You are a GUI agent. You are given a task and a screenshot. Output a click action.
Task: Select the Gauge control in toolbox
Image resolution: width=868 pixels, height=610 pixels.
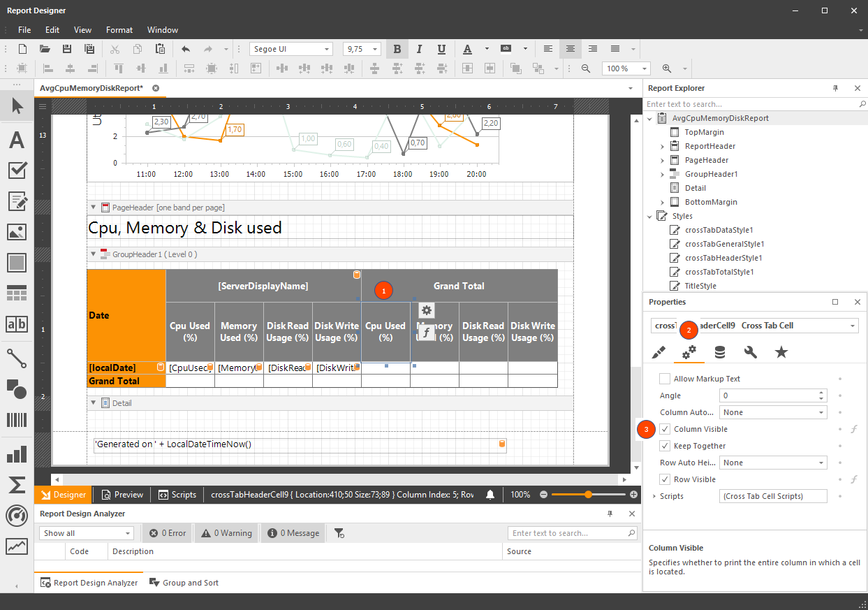(x=17, y=515)
